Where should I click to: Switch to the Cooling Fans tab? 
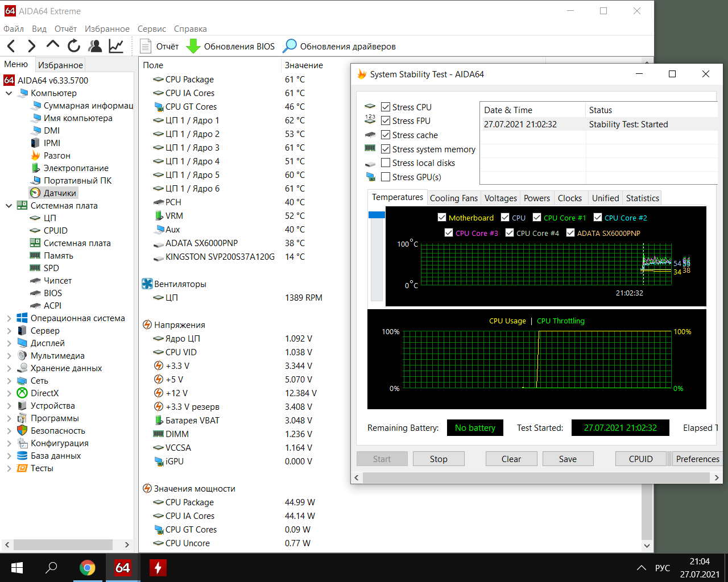click(x=454, y=198)
